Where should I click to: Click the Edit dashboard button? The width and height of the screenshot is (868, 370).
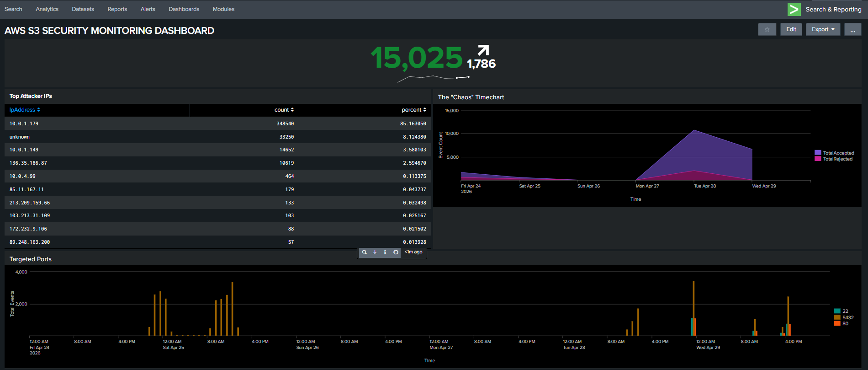(791, 29)
